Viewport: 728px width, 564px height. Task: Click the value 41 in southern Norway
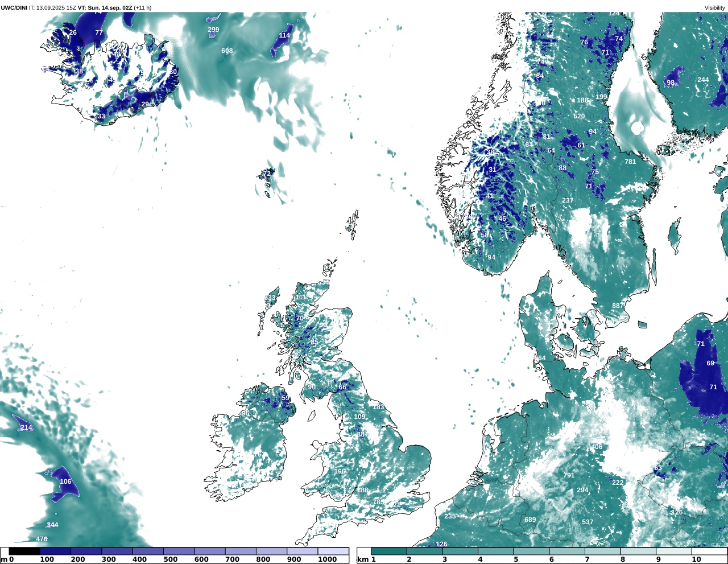[x=490, y=196]
